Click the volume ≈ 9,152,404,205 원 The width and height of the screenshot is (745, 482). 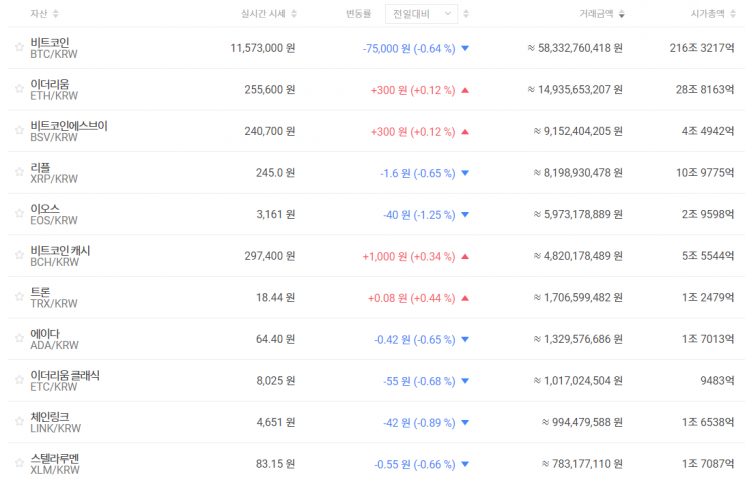click(x=578, y=131)
